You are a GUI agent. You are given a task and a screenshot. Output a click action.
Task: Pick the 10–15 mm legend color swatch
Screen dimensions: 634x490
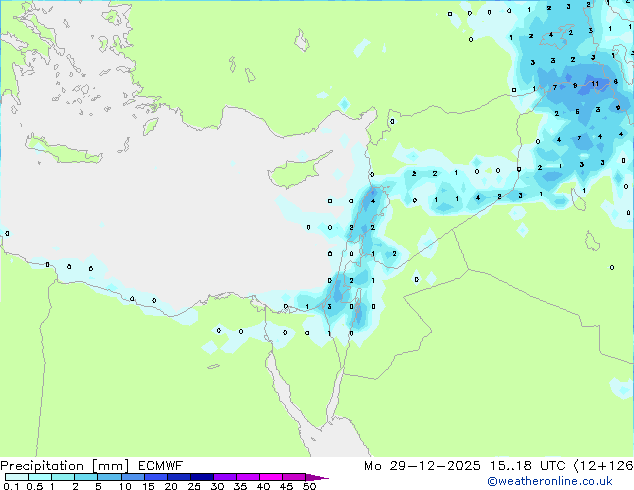click(x=133, y=477)
